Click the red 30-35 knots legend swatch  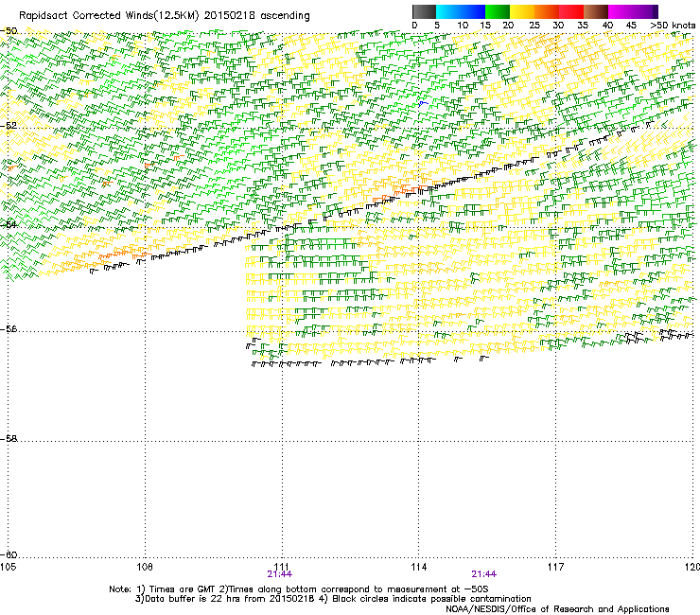(571, 11)
